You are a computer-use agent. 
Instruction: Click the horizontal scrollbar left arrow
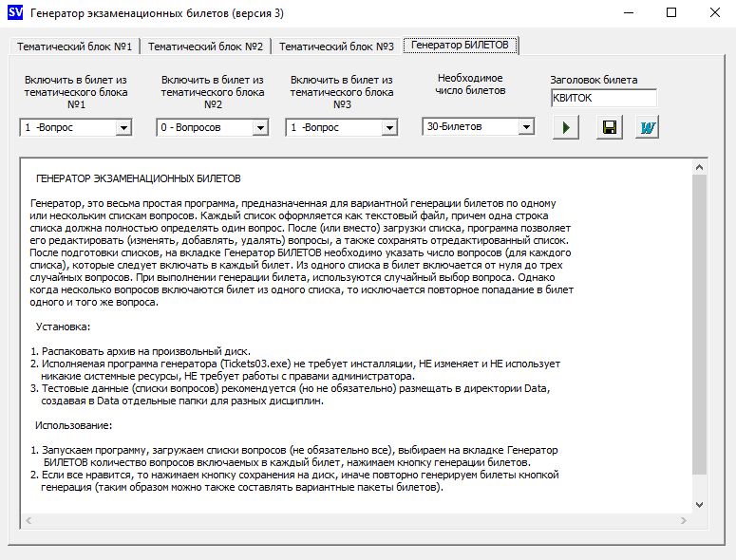(28, 520)
